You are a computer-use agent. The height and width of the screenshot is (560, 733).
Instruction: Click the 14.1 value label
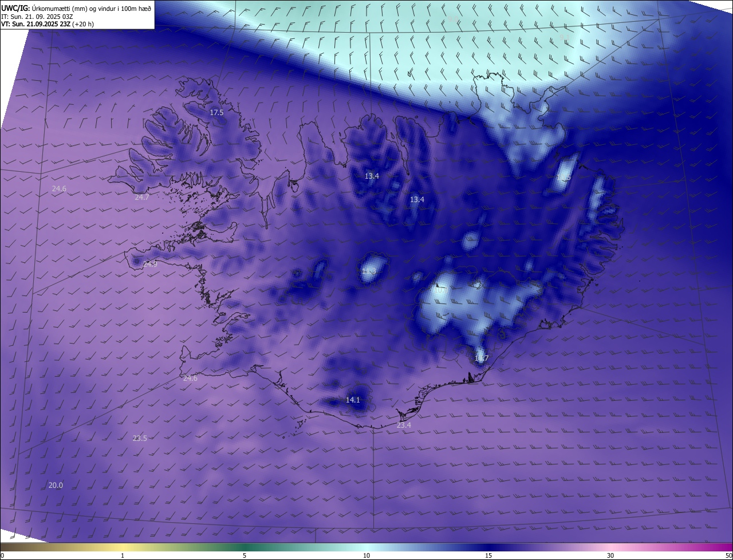(x=353, y=400)
